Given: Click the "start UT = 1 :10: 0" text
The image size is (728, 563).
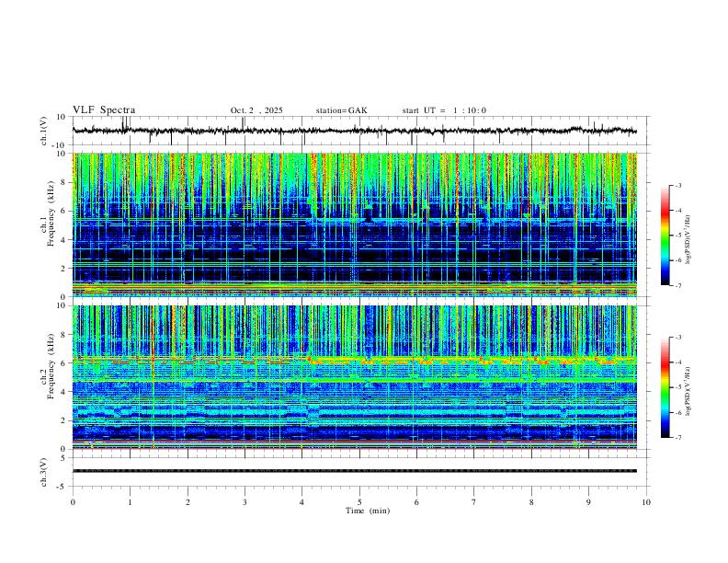Looking at the screenshot, I should tap(444, 110).
